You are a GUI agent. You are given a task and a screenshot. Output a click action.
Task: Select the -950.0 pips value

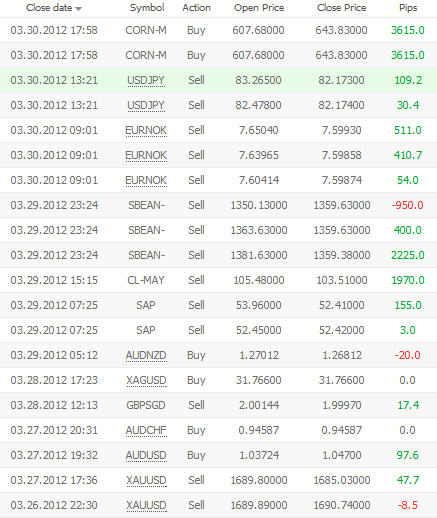pos(408,205)
